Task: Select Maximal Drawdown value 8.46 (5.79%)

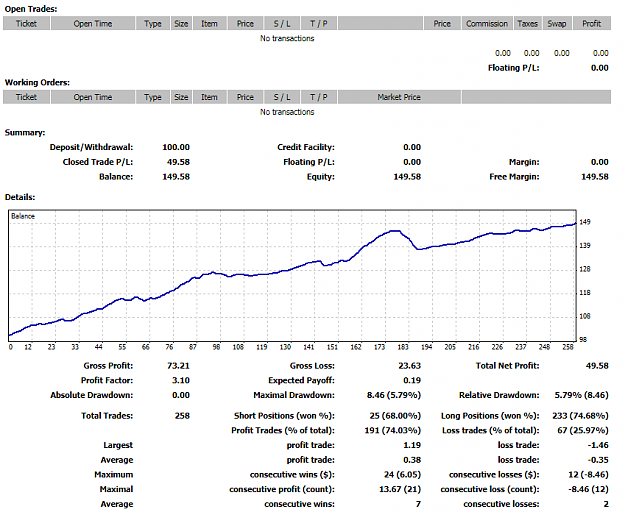Action: point(394,395)
